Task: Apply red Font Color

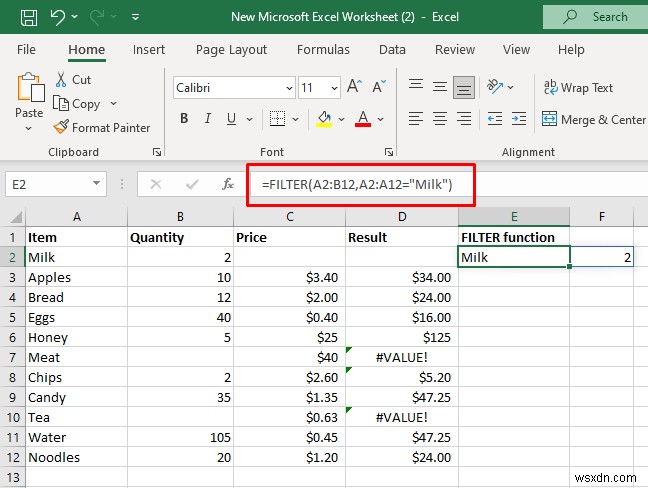Action: click(x=363, y=119)
